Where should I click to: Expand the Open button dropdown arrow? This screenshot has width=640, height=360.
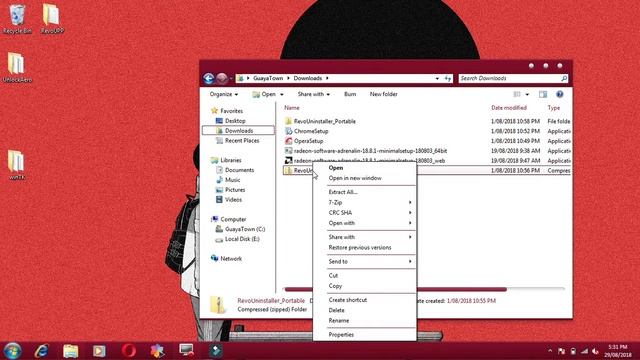coord(281,95)
